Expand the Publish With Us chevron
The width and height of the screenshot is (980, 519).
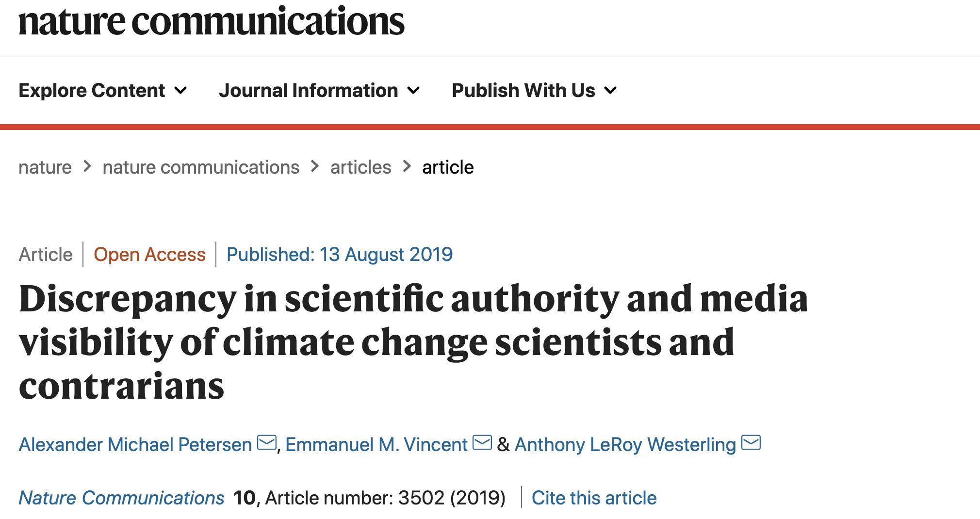(610, 91)
